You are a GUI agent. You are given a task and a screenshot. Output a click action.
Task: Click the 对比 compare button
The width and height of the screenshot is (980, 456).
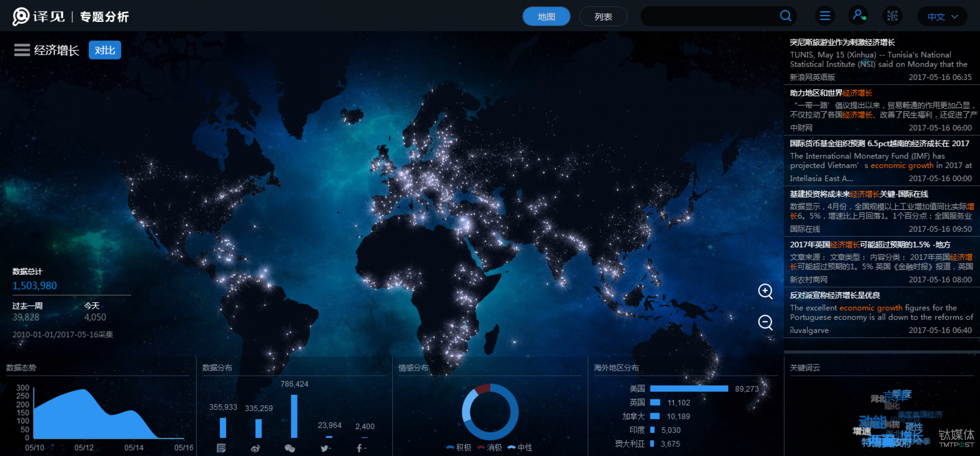pyautogui.click(x=105, y=50)
